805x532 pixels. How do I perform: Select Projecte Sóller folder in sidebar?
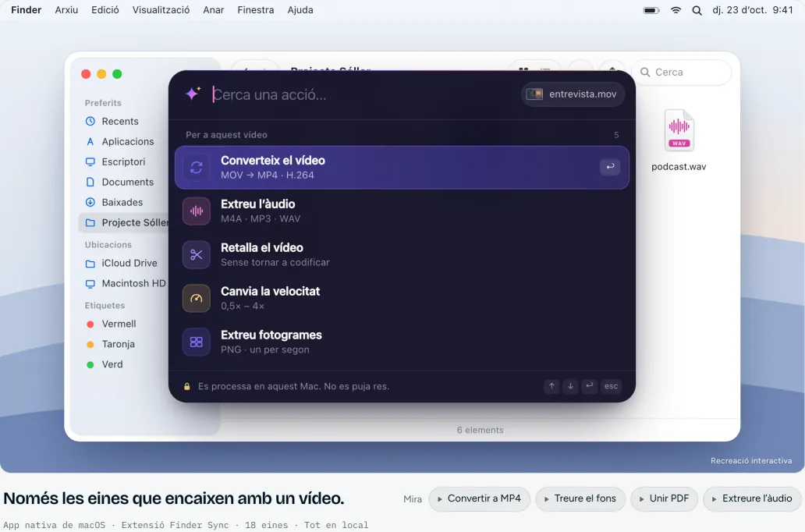click(x=124, y=222)
